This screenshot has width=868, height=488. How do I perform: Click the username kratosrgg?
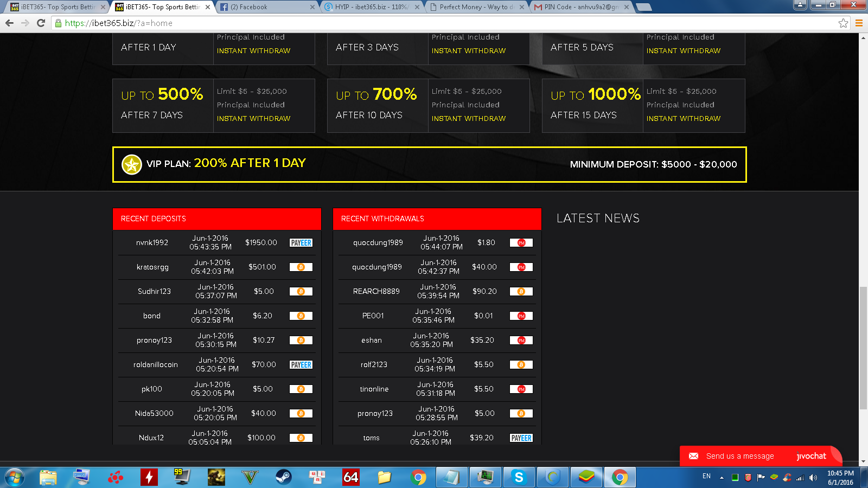(x=152, y=267)
